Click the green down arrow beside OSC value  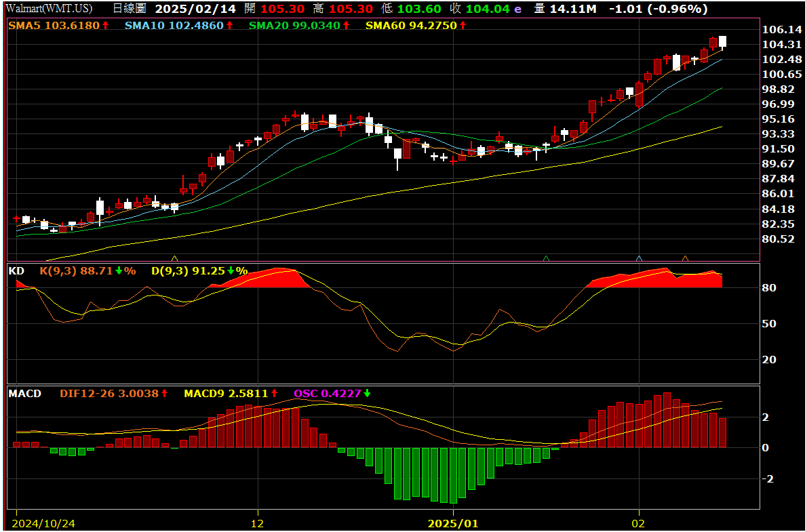tap(367, 393)
